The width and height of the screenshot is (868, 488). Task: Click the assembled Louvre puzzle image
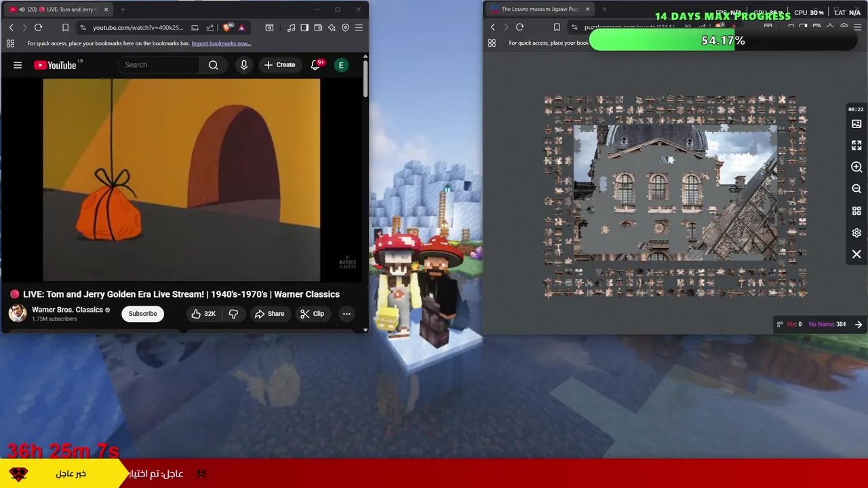point(675,193)
